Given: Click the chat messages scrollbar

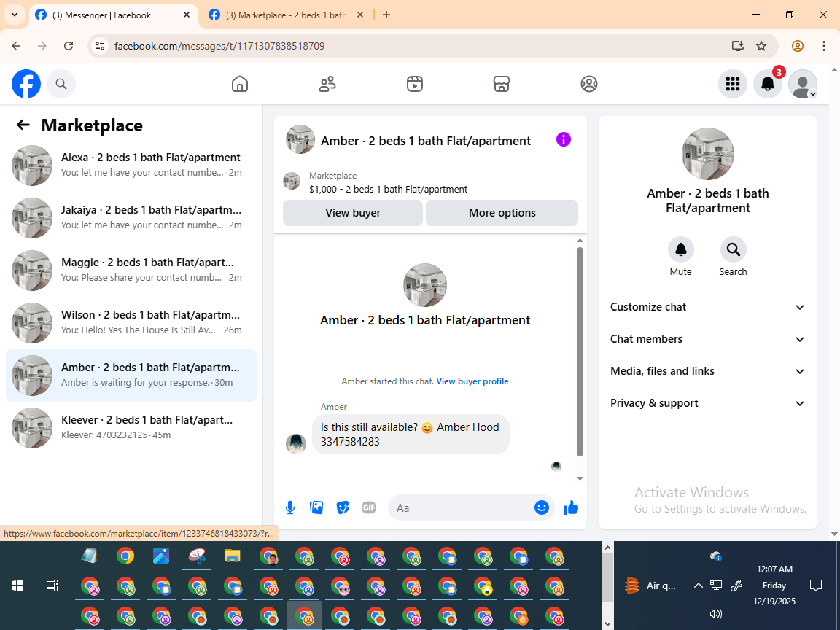Looking at the screenshot, I should click(580, 351).
